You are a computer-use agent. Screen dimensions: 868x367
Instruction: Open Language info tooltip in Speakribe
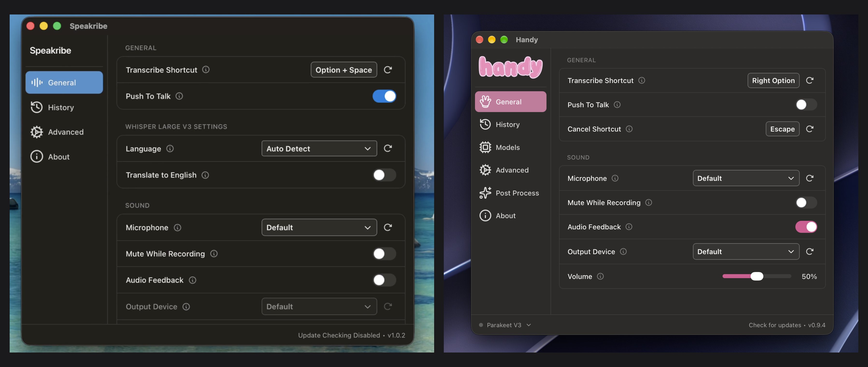(170, 148)
